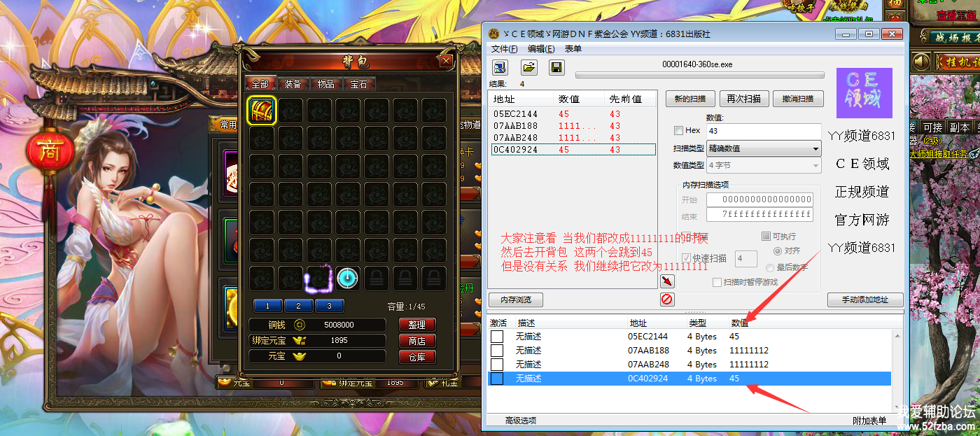Screen dimensions: 980x436
Task: Click the 整理 button in backpack
Action: click(417, 325)
